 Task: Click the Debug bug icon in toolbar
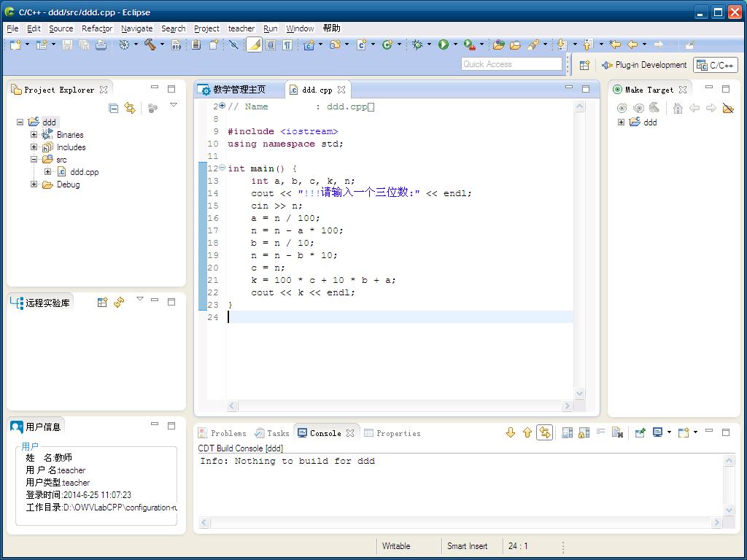click(417, 44)
